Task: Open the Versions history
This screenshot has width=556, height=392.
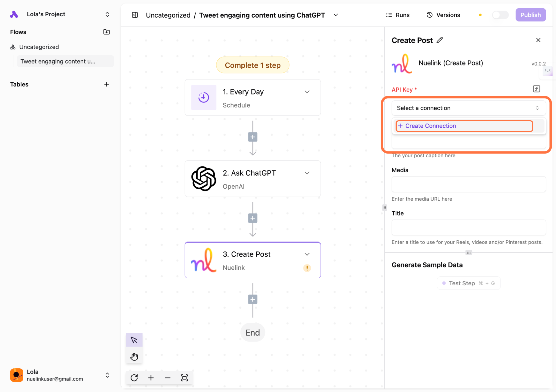Action: click(443, 15)
